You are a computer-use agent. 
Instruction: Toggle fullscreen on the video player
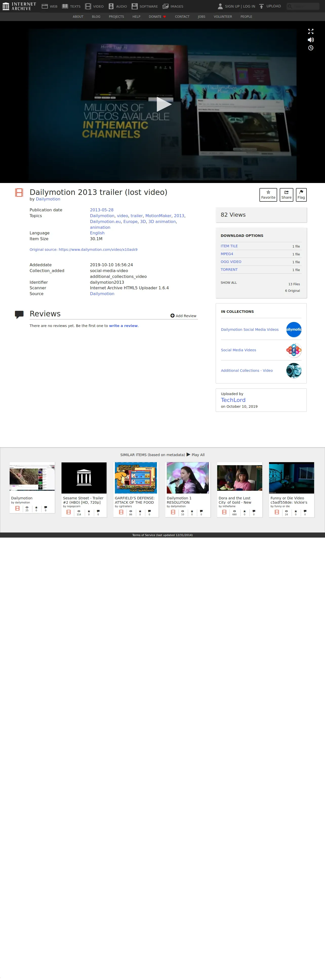point(311,31)
